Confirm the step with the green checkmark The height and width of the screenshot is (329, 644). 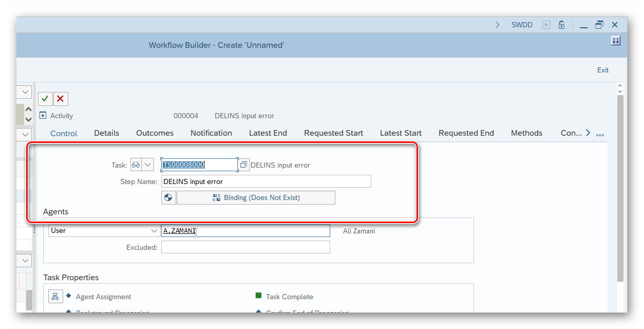[x=45, y=99]
